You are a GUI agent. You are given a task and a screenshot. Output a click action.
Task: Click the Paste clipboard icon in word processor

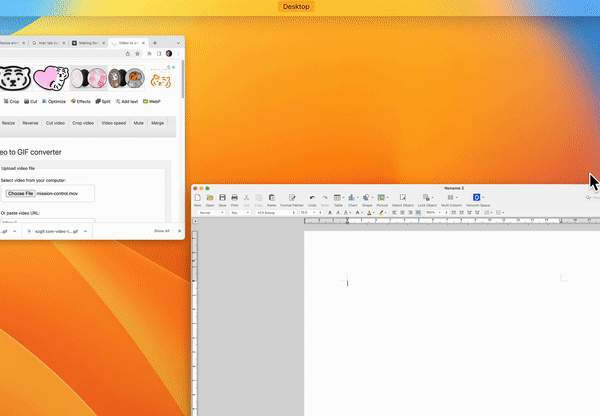click(272, 197)
